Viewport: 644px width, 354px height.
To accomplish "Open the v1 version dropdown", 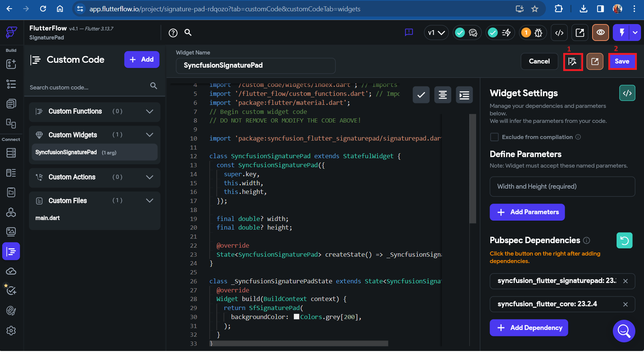I will pyautogui.click(x=436, y=33).
